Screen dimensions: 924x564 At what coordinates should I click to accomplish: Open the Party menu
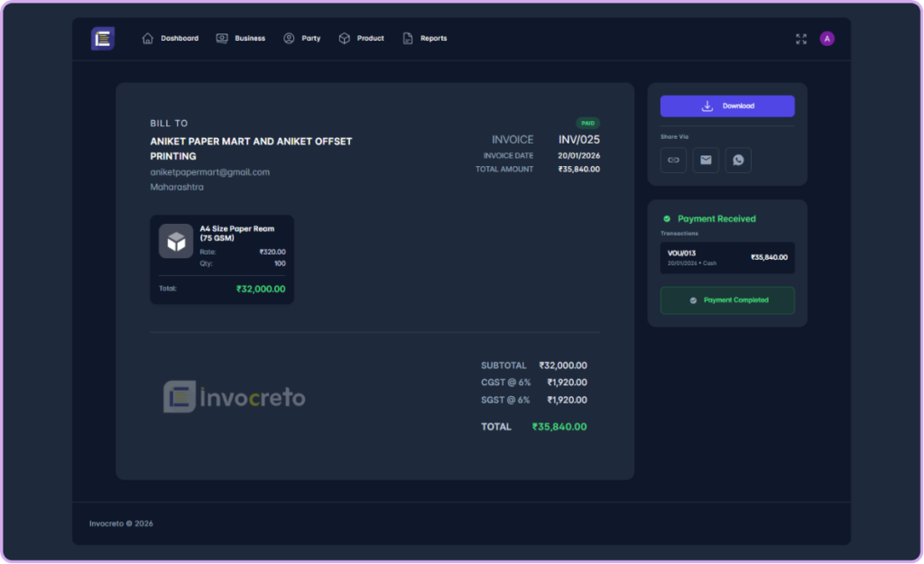coord(302,39)
